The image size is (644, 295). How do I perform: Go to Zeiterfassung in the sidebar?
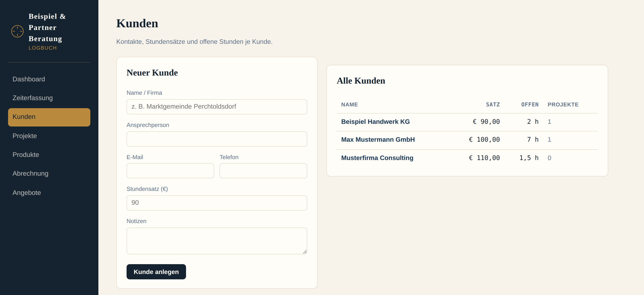point(49,98)
